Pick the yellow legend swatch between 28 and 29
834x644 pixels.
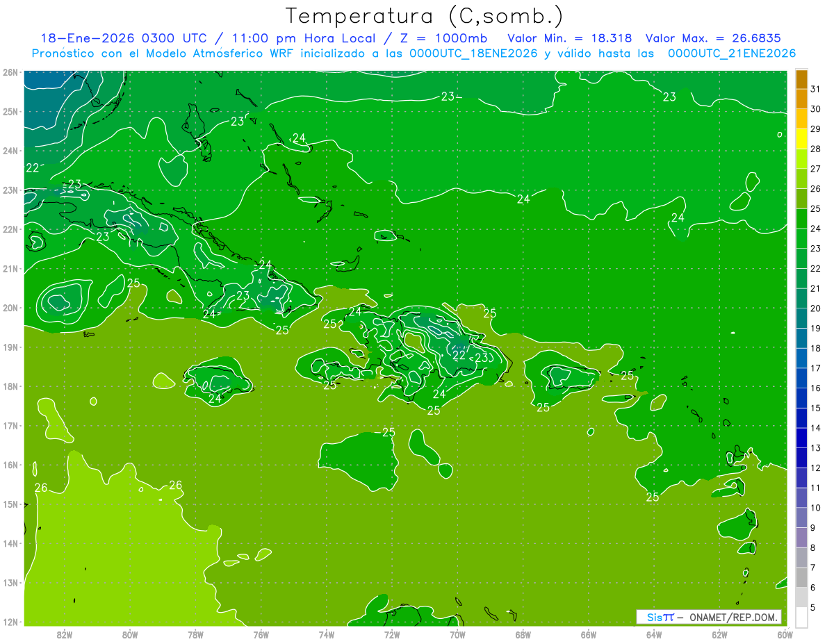801,139
